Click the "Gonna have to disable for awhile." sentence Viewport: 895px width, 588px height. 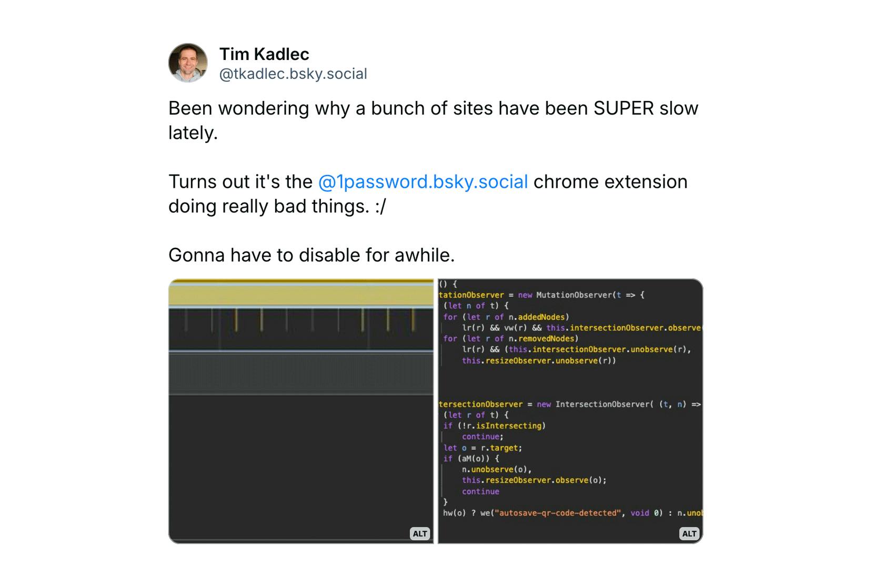pyautogui.click(x=311, y=256)
